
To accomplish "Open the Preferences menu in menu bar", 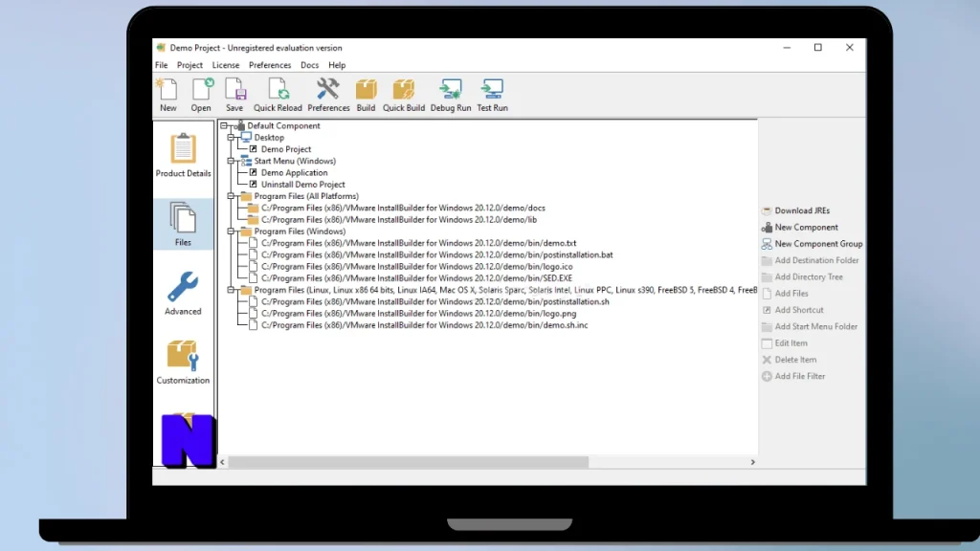I will pos(270,65).
